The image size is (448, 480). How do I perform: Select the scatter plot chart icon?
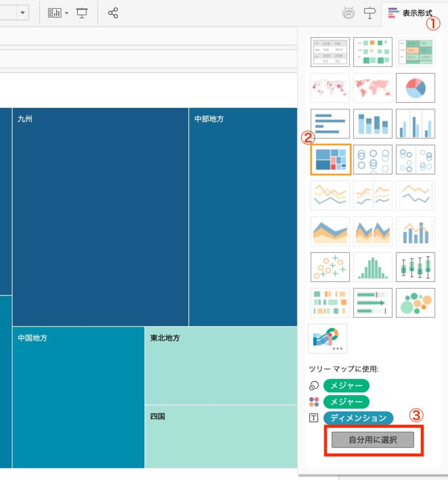click(x=330, y=267)
